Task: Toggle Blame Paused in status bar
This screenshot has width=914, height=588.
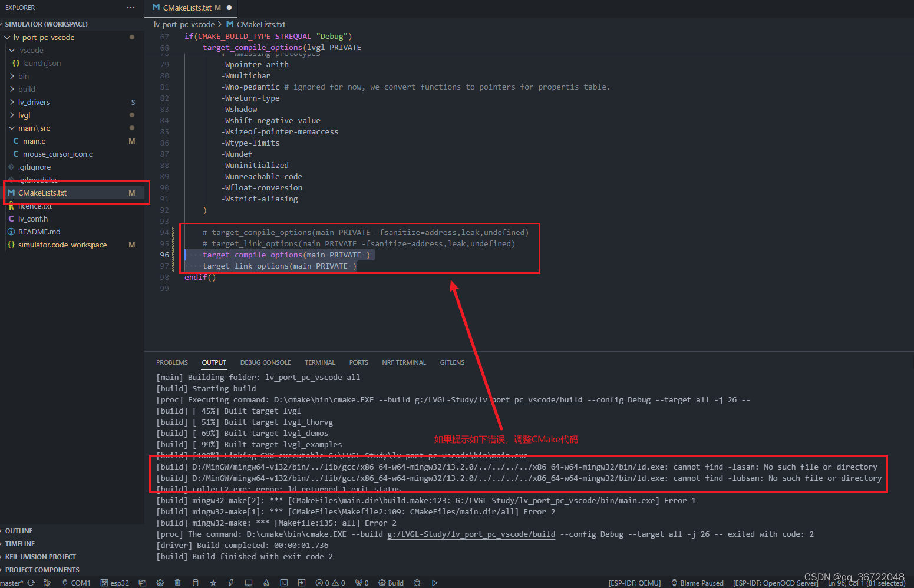Action: click(x=697, y=583)
